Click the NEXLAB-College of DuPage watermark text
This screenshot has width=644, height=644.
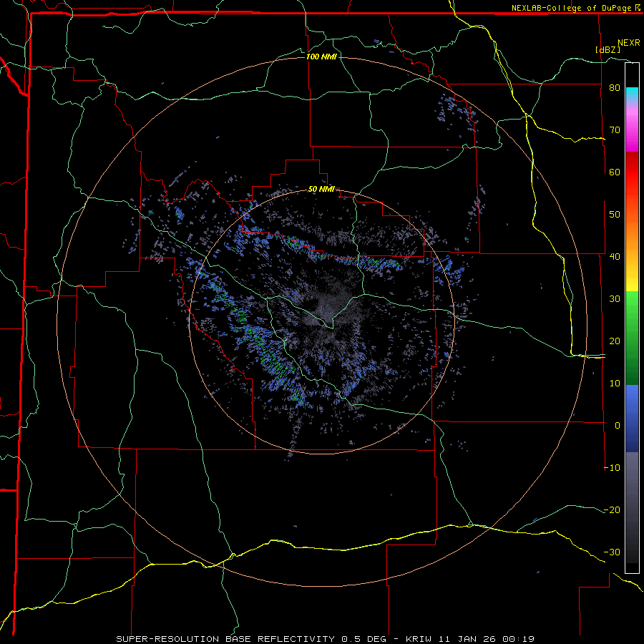575,8
